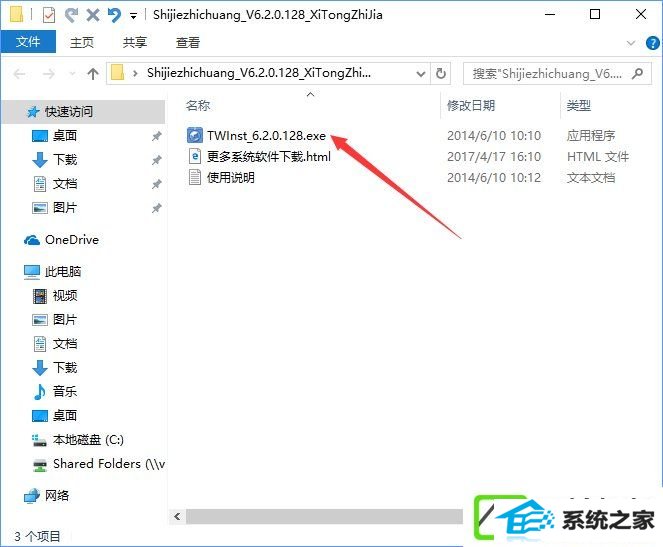Expand the ribbon with the chevron
This screenshot has height=547, width=663.
click(631, 43)
